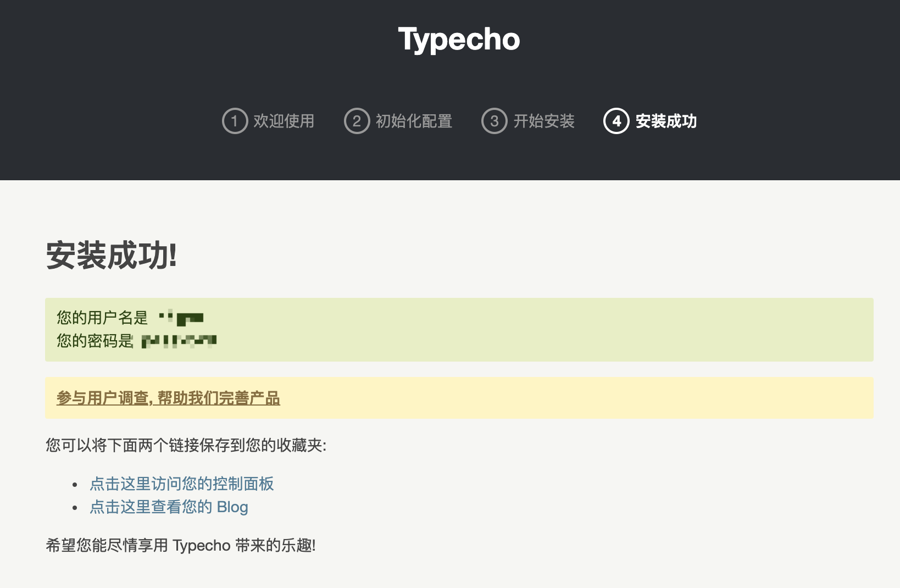Screen dimensions: 900x588
Task: Select step 1 circle icon 欢迎使用
Action: coord(235,121)
